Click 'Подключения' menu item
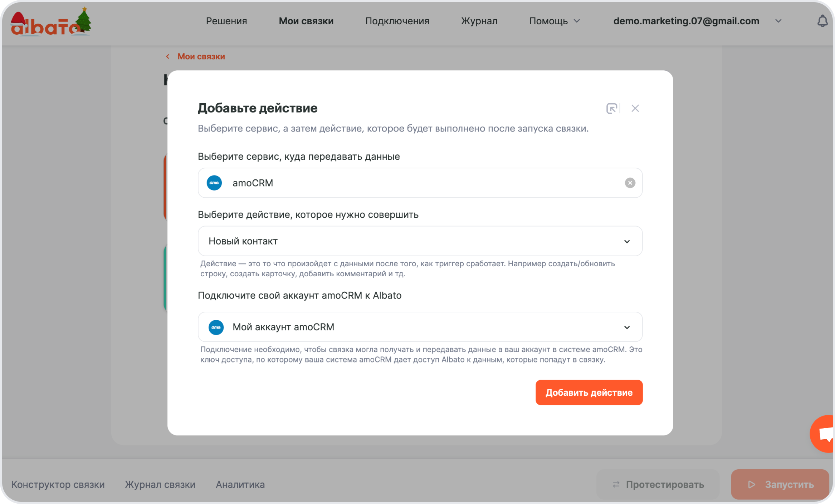Screen dimensions: 835x504 tap(398, 21)
